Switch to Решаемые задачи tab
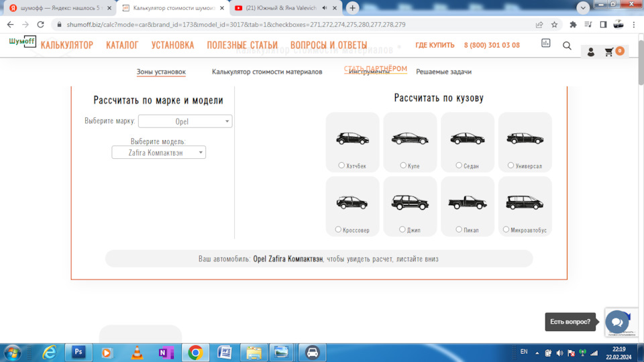The image size is (644, 362). click(x=443, y=72)
